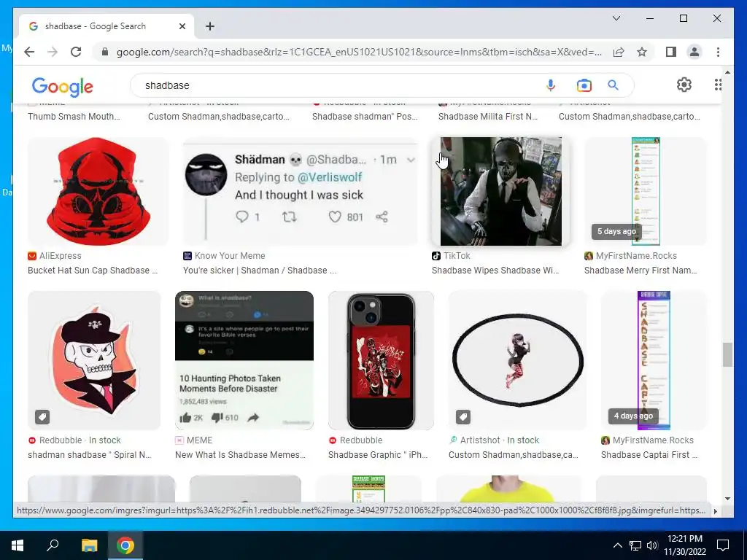Open a new browser tab

coord(210,26)
